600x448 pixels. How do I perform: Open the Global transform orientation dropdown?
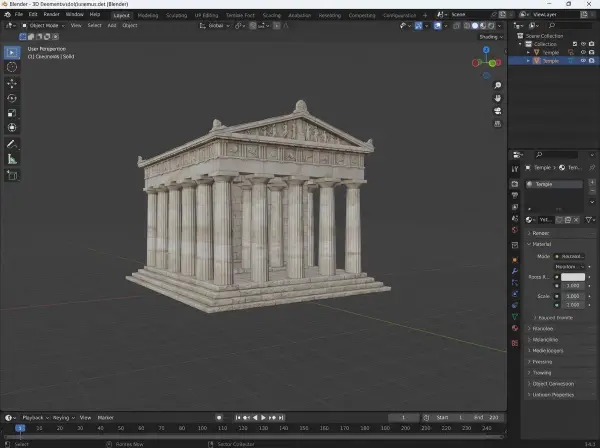coord(215,26)
